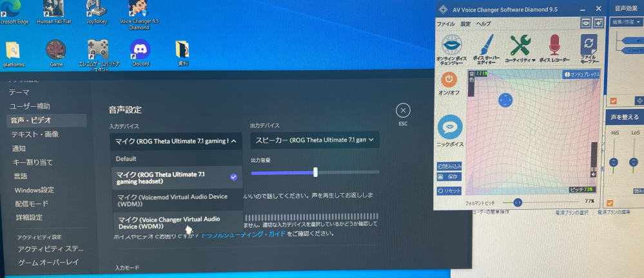
Task: Select Default input device option
Action: pyautogui.click(x=177, y=158)
